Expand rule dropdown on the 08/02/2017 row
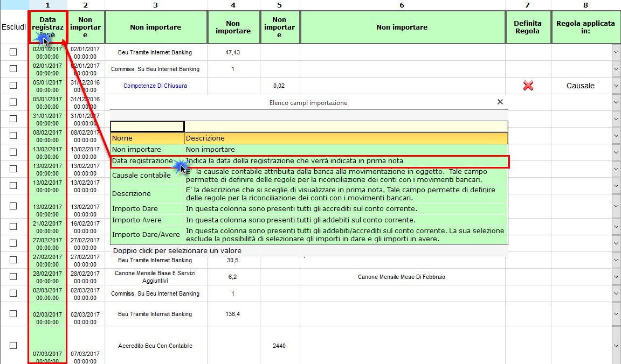621x364 pixels. click(616, 135)
